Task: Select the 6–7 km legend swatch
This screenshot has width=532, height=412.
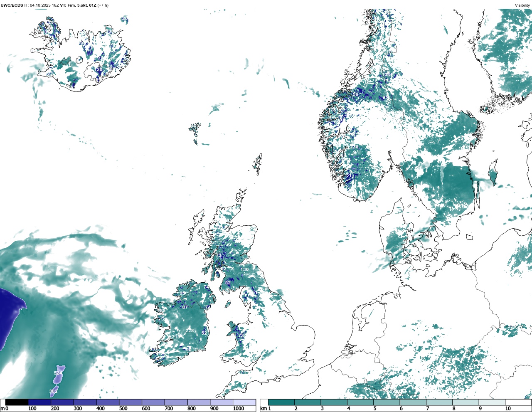Action: tap(413, 402)
